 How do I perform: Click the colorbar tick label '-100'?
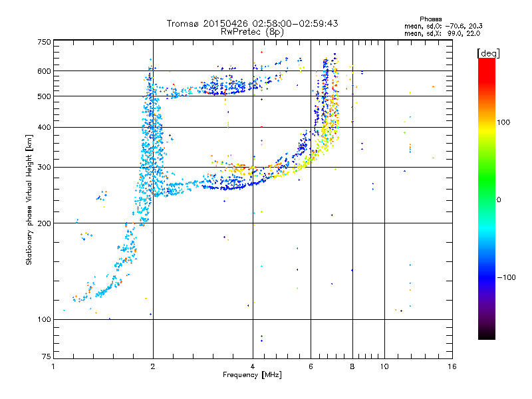click(506, 277)
